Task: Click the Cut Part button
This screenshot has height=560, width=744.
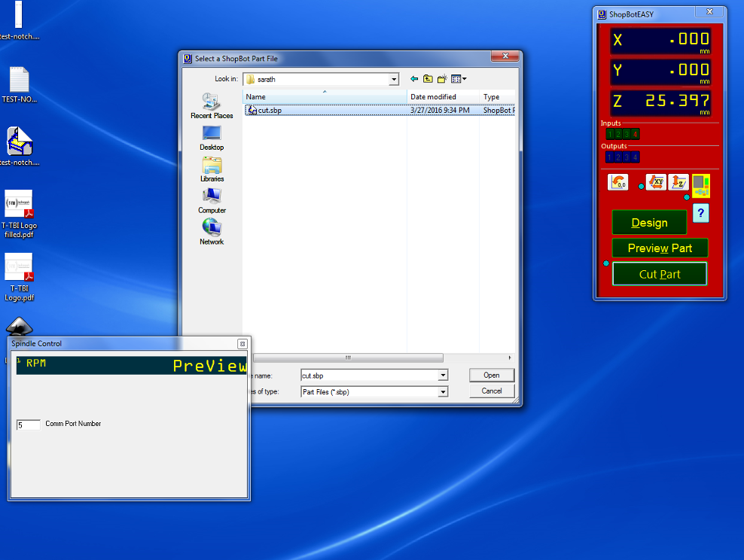Action: click(660, 274)
